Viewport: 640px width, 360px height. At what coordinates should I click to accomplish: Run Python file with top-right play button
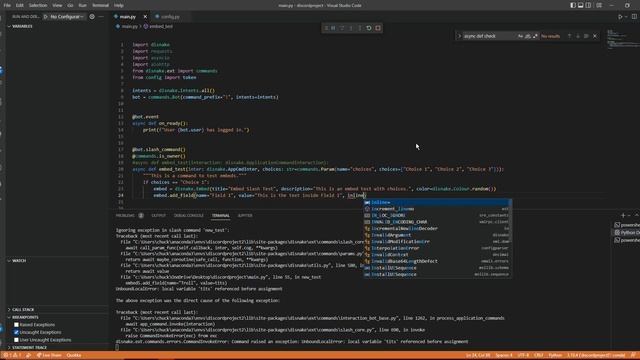coord(620,17)
